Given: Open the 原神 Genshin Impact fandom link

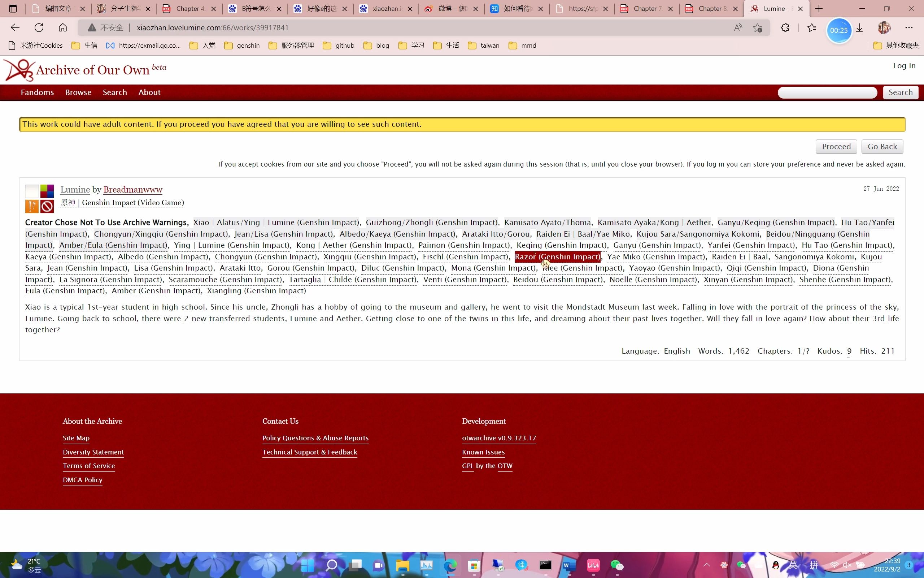Looking at the screenshot, I should point(122,203).
